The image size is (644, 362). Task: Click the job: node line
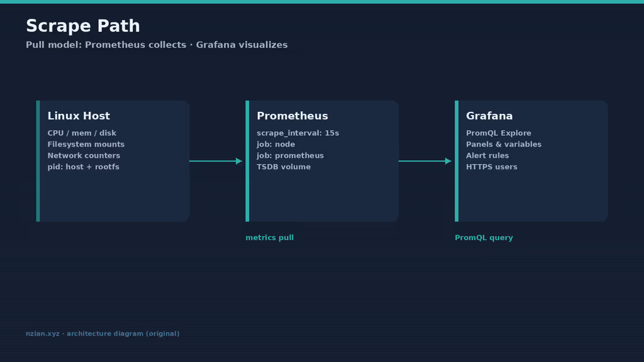tap(275, 144)
